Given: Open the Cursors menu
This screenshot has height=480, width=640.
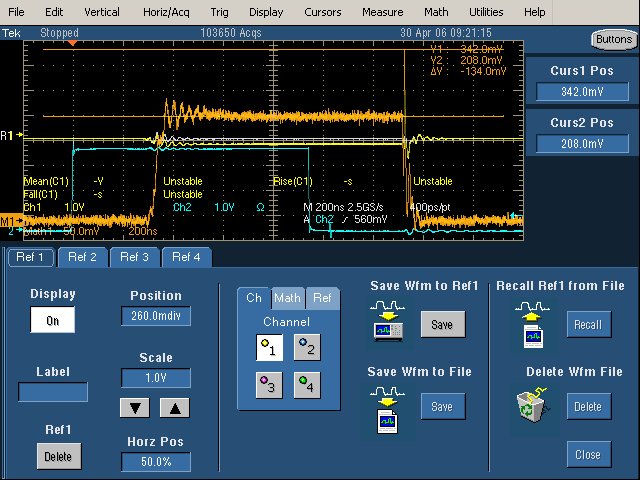Looking at the screenshot, I should pyautogui.click(x=323, y=12).
